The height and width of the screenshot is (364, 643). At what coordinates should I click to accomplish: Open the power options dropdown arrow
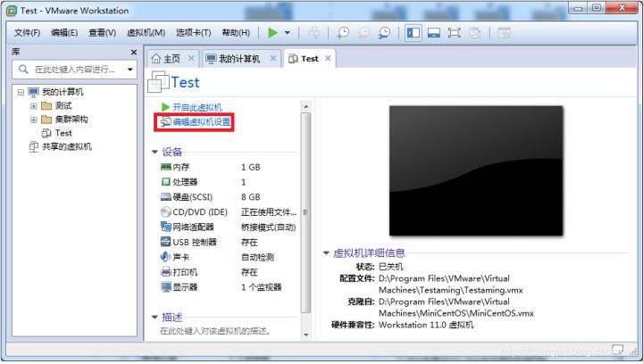288,33
